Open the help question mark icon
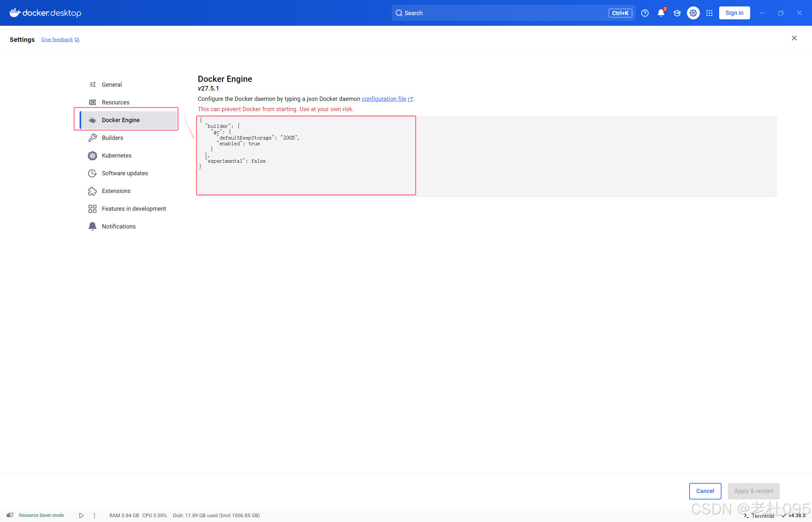Screen dimensions: 812x522 (x=644, y=13)
